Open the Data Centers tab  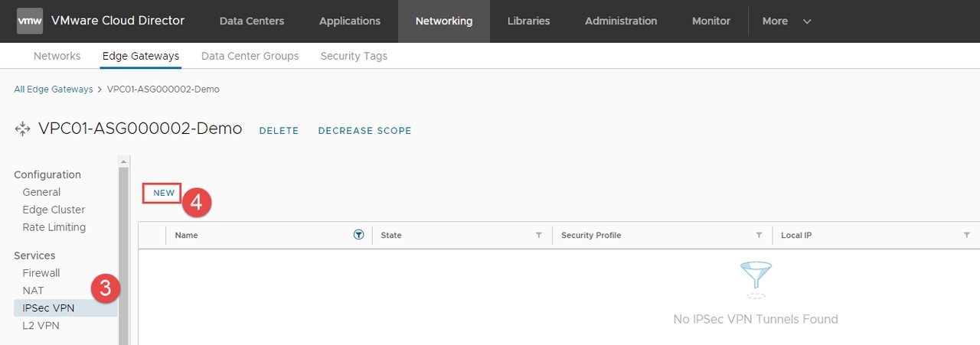pyautogui.click(x=251, y=21)
